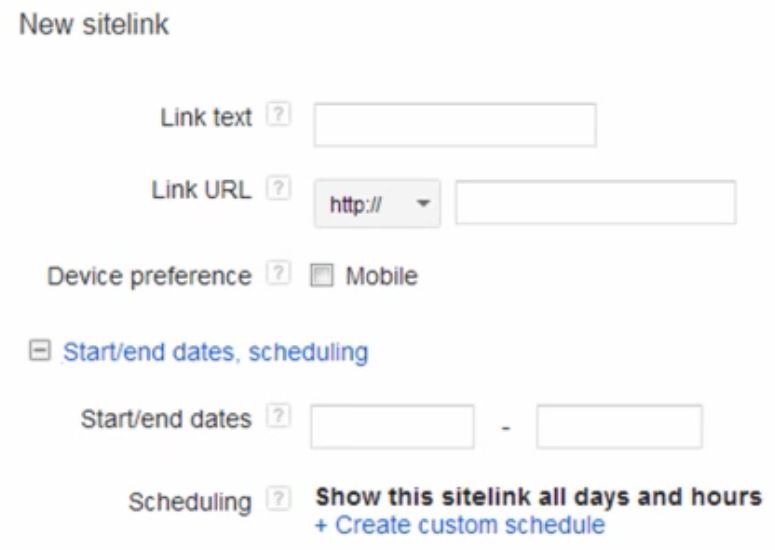Open the Scheduling help icon

[x=278, y=499]
